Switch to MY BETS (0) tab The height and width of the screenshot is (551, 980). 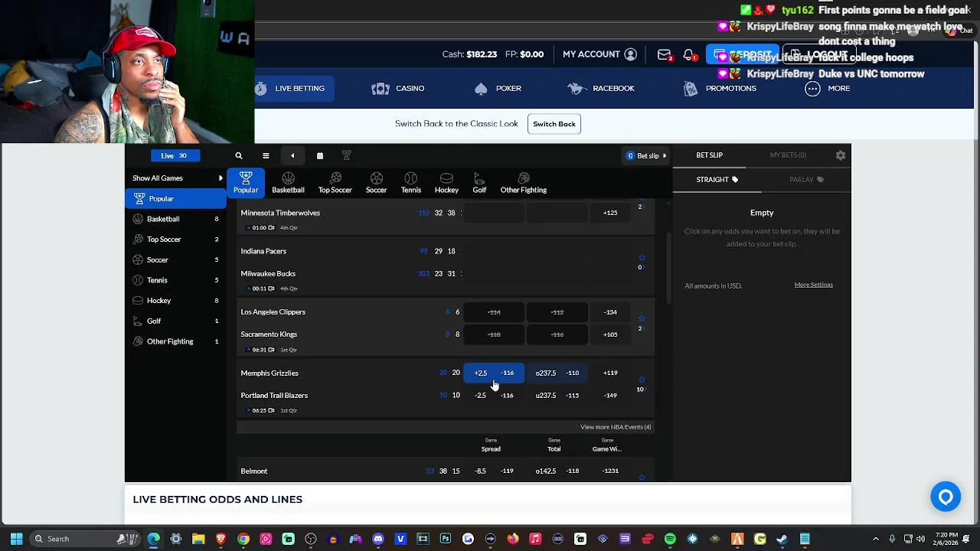pyautogui.click(x=788, y=155)
